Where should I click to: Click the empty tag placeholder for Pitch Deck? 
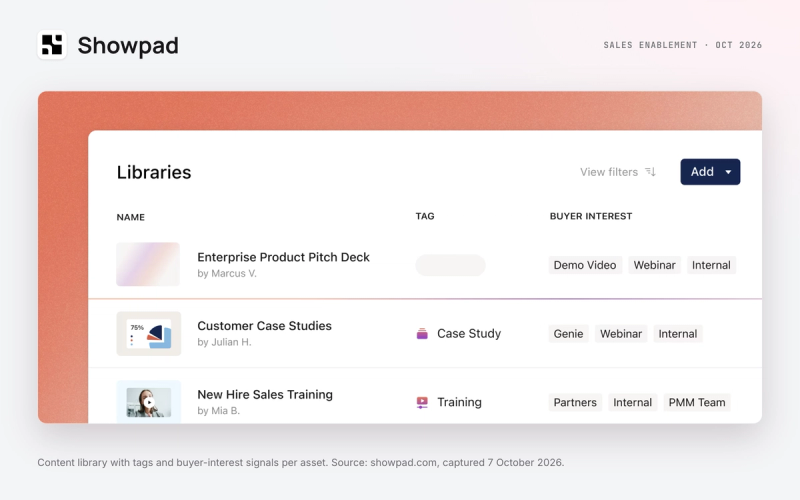pyautogui.click(x=450, y=265)
